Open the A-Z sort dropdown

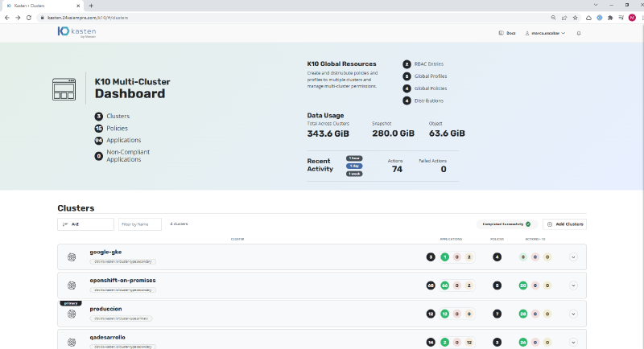85,224
